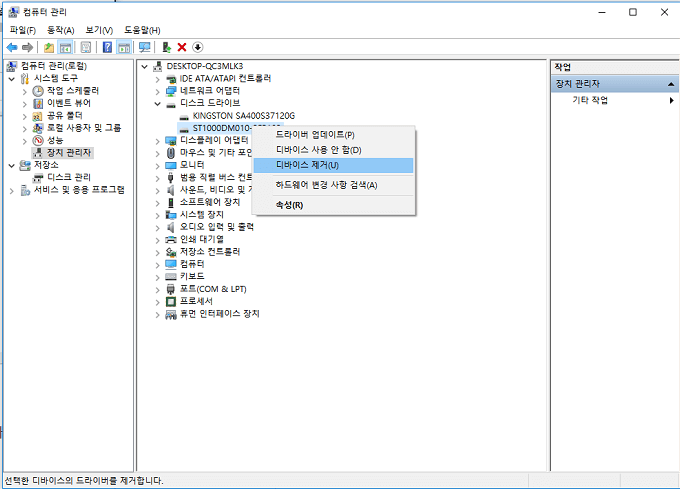Click the blue question mark help icon
The image size is (680, 489).
click(x=108, y=47)
